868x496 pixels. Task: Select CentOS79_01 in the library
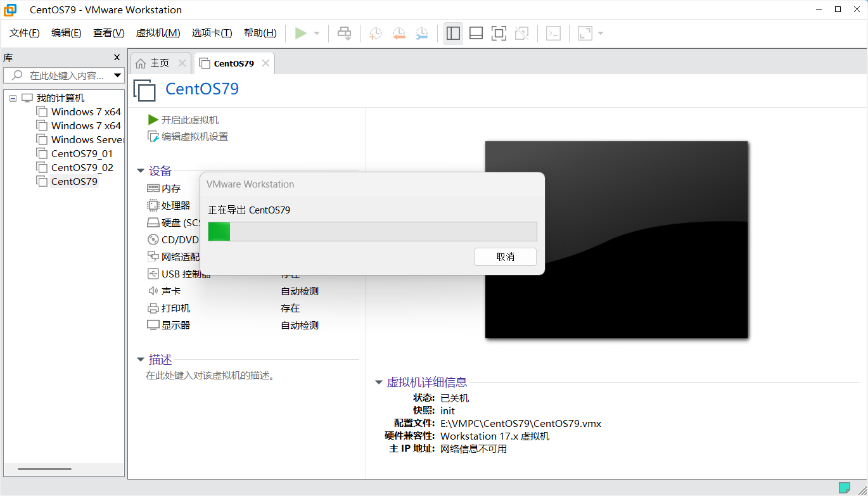pyautogui.click(x=75, y=154)
